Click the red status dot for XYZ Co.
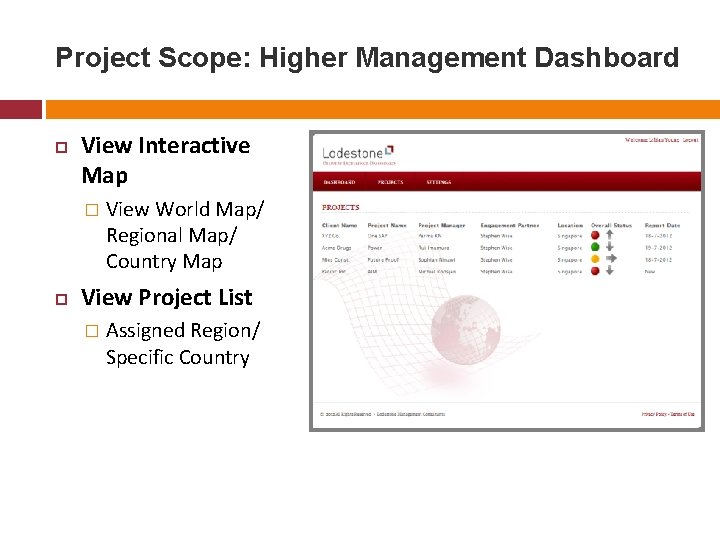This screenshot has width=720, height=540. pos(595,235)
